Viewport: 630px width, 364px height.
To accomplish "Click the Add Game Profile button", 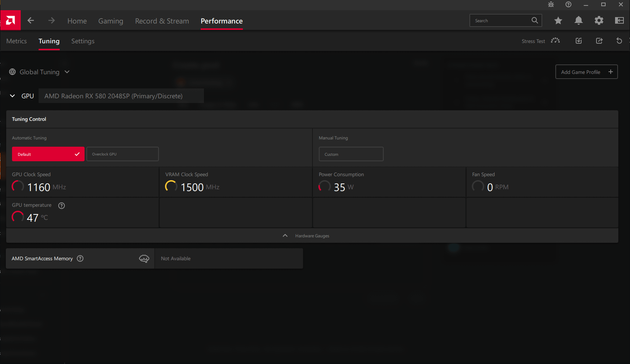I will pyautogui.click(x=586, y=72).
